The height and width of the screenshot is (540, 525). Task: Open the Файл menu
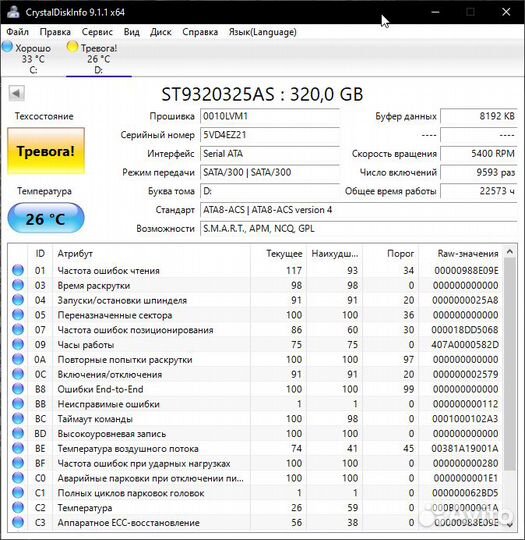click(x=18, y=32)
